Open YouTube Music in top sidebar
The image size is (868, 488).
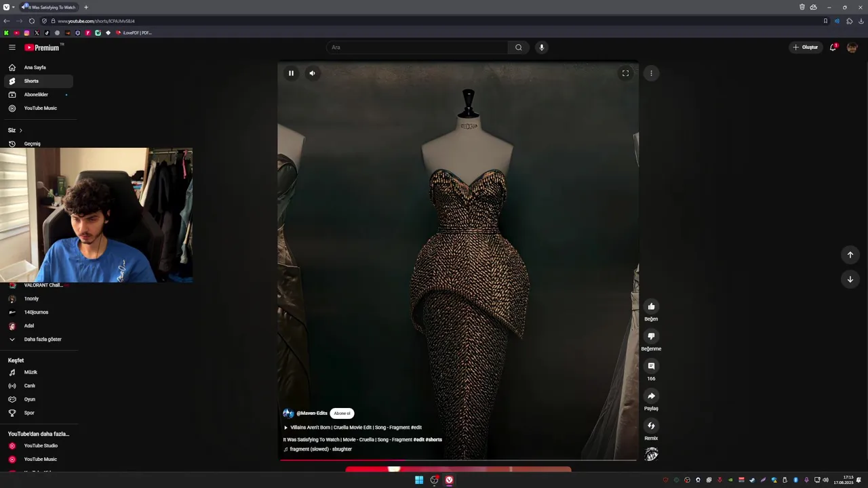39,108
